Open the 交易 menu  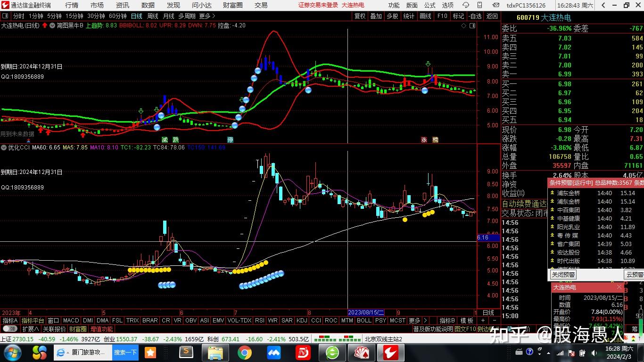click(x=261, y=5)
